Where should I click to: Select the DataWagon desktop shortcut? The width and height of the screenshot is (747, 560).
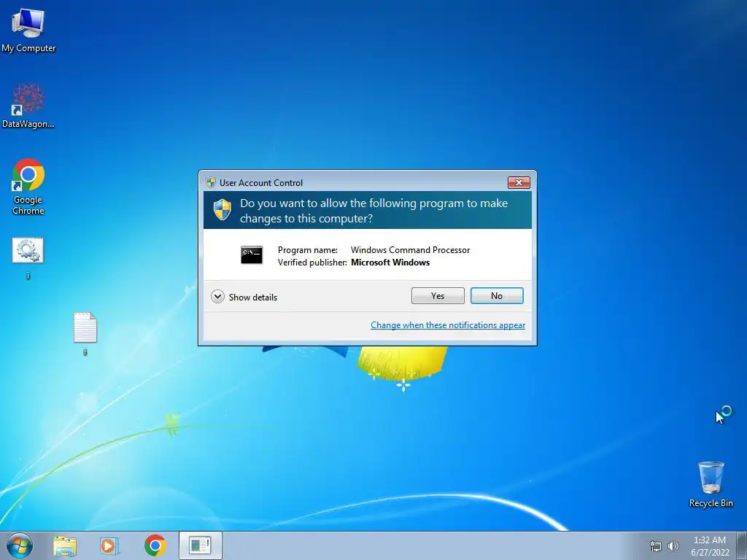(28, 106)
